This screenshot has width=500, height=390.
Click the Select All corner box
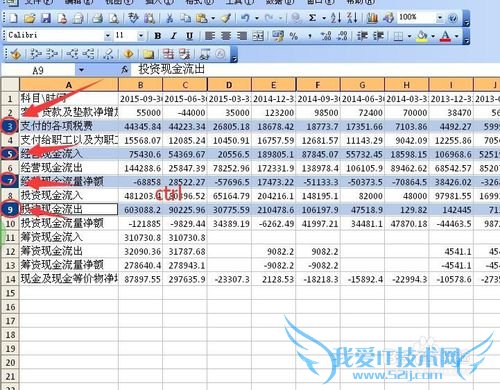point(10,85)
